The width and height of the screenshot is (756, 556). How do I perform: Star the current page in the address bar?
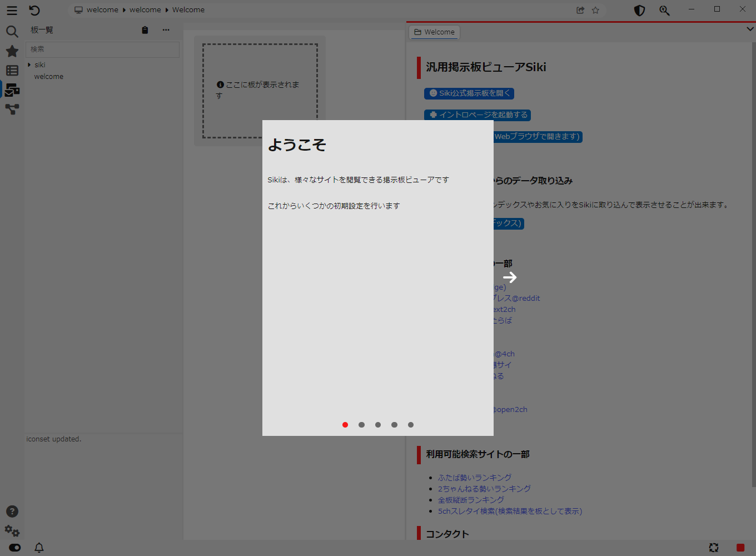point(595,9)
